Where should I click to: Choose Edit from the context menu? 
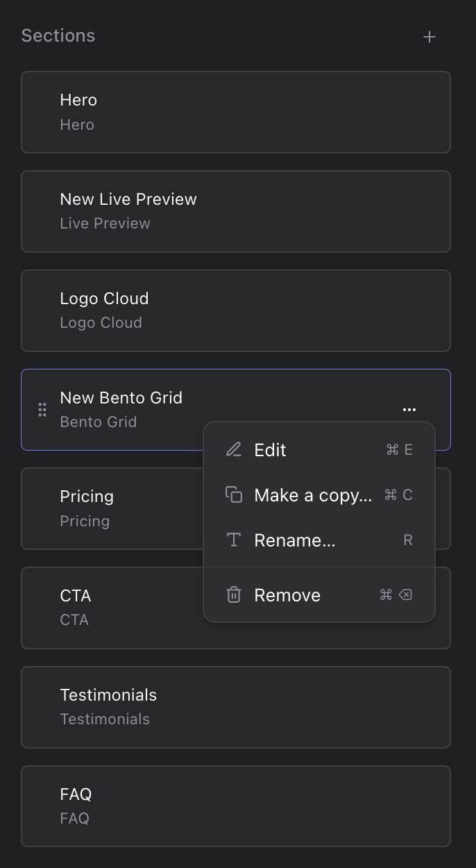319,450
